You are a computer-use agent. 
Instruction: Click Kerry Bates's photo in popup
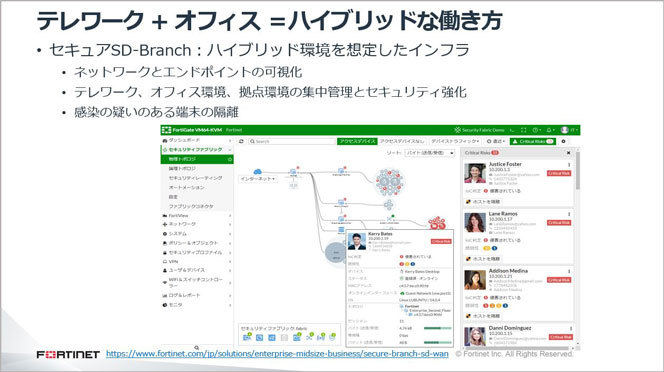tap(357, 242)
